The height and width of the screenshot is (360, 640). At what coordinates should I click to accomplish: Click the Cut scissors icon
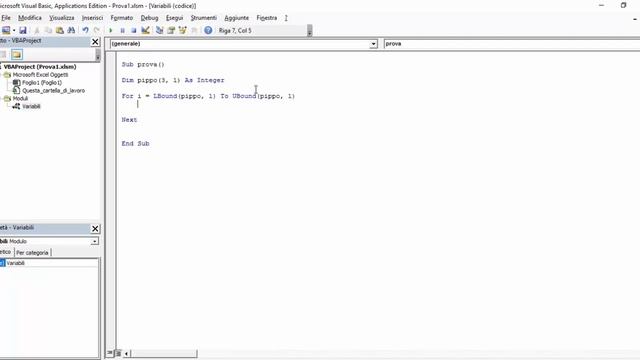(37, 31)
